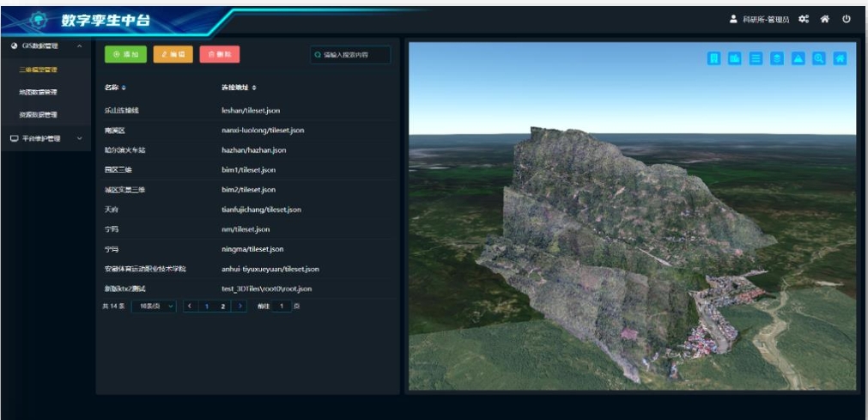This screenshot has width=868, height=420.
Task: Click the buildings icon in map toolbar
Action: (735, 58)
